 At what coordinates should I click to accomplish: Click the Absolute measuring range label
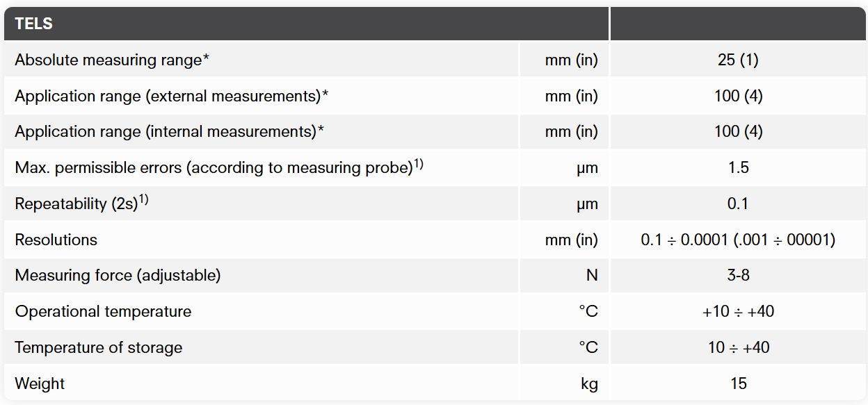point(112,60)
